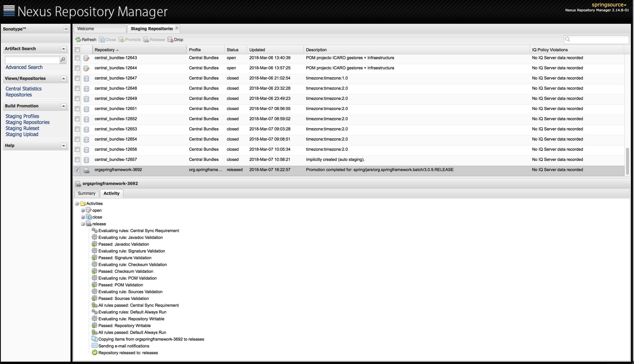
Task: Uncheck the orgspringframework-3692 row checkbox
Action: tap(77, 170)
